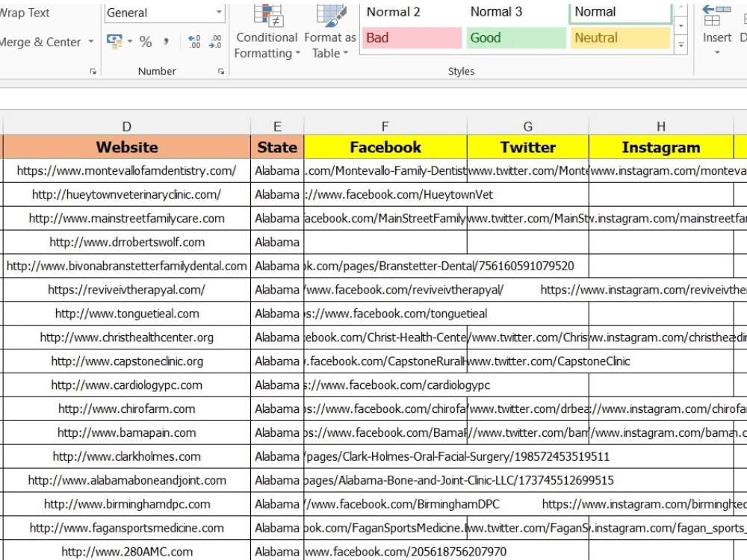Viewport: 747px width, 560px height.
Task: Select column D header
Action: [127, 126]
